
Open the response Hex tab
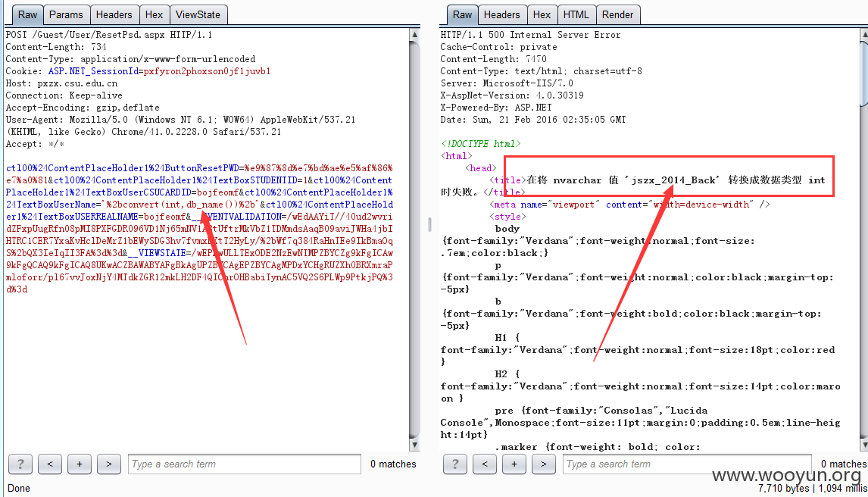point(542,15)
